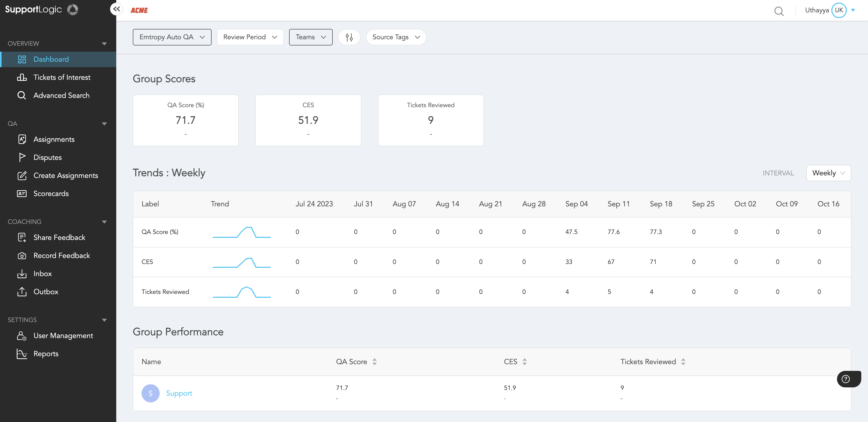Click the Share Feedback icon

(x=22, y=237)
